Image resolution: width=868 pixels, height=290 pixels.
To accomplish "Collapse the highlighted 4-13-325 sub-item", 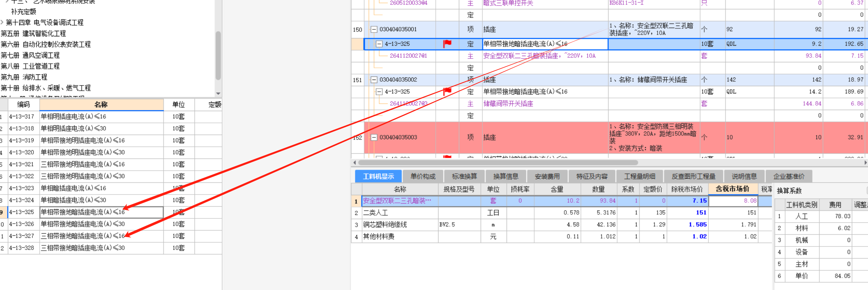I will tap(379, 44).
